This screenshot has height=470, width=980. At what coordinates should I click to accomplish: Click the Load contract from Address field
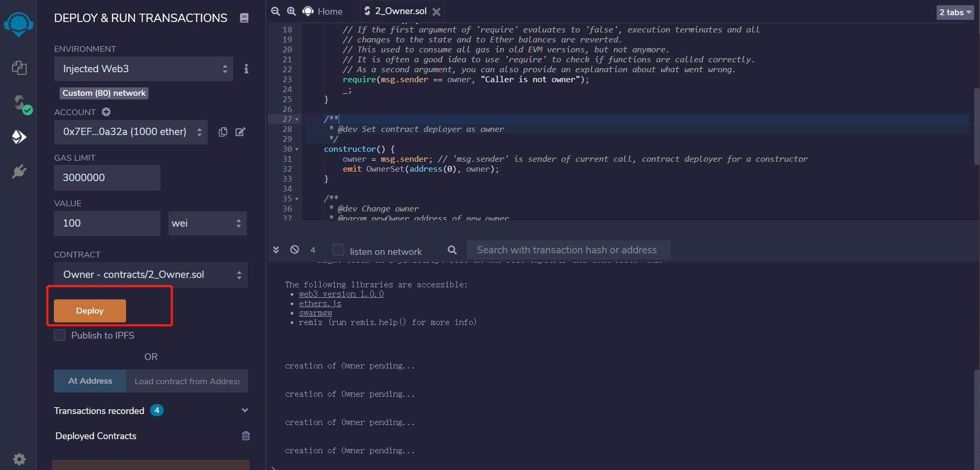point(187,381)
